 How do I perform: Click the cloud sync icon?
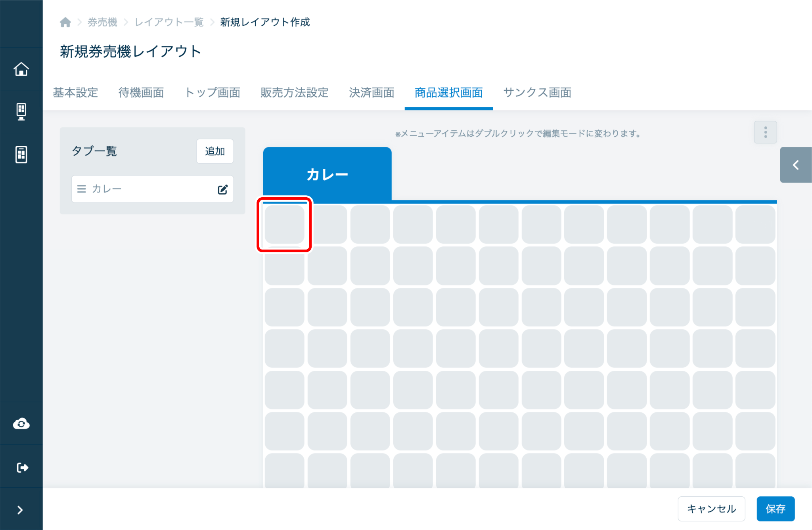[21, 424]
